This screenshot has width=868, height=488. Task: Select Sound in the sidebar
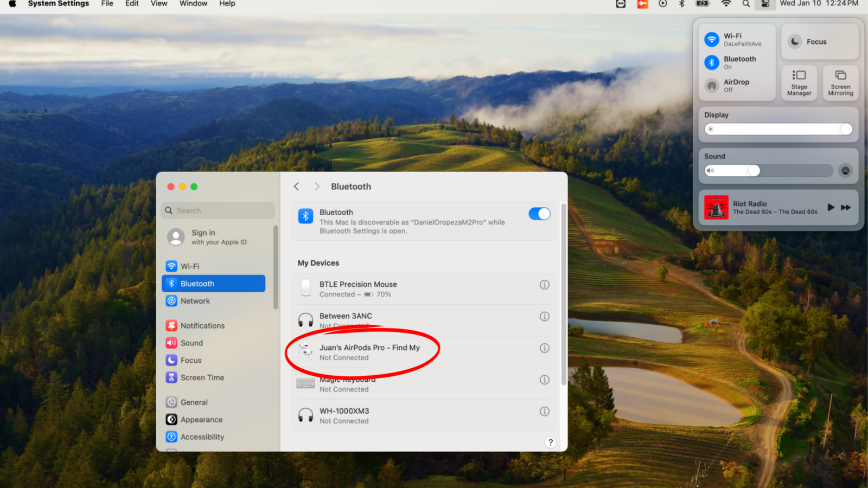point(213,343)
